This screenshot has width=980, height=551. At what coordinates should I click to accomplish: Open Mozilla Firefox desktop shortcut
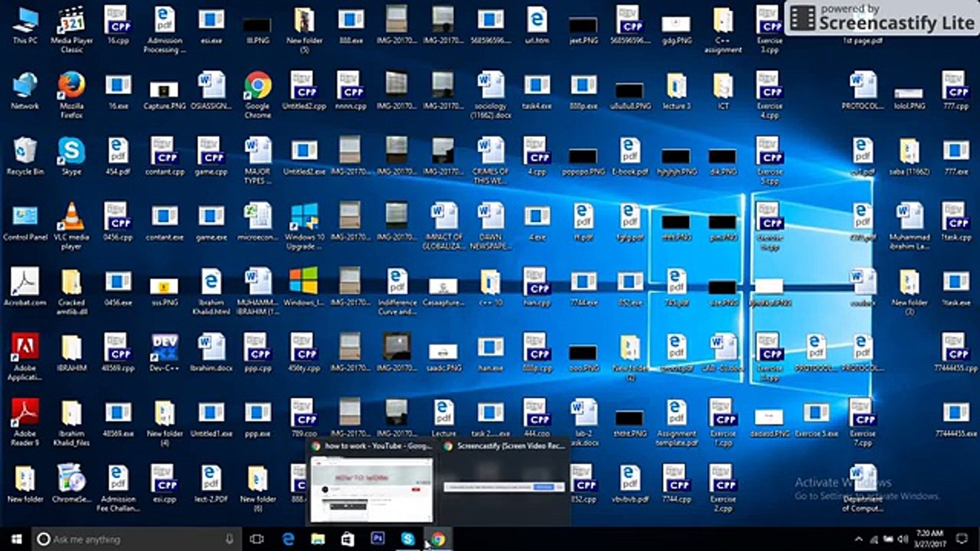click(x=71, y=87)
